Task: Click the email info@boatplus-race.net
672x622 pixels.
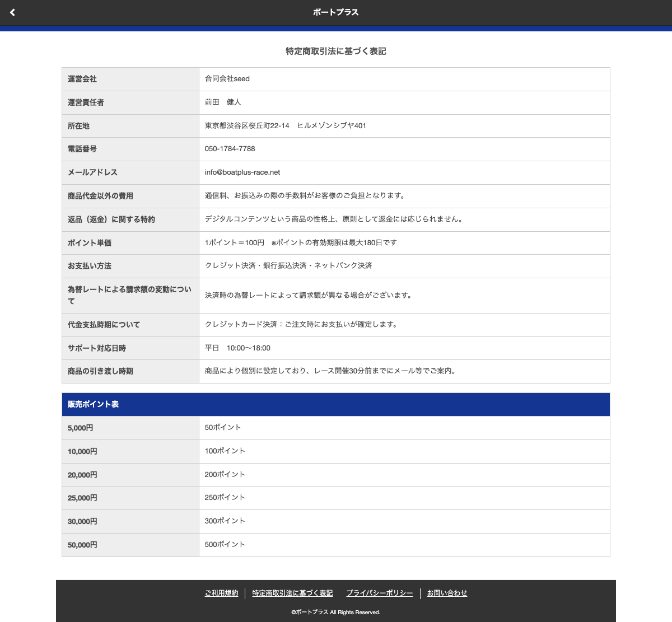Action: (242, 172)
